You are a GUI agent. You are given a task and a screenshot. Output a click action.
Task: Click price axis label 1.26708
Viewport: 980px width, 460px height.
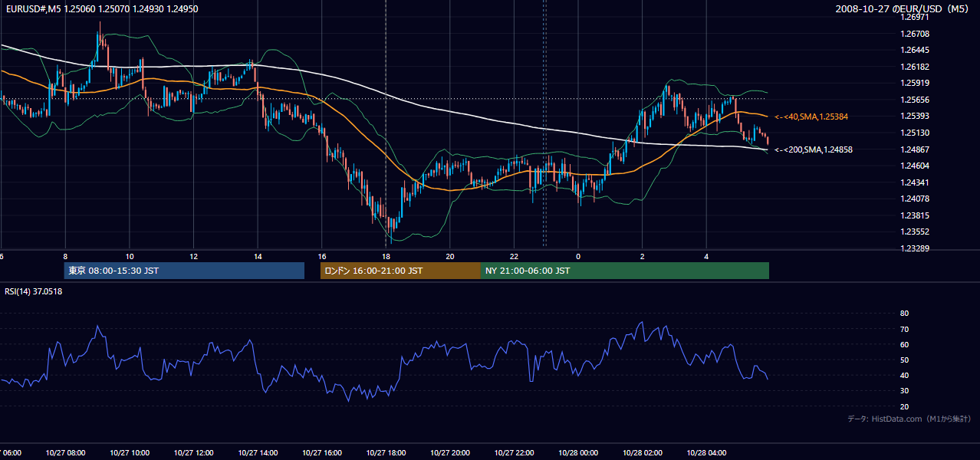coord(914,34)
